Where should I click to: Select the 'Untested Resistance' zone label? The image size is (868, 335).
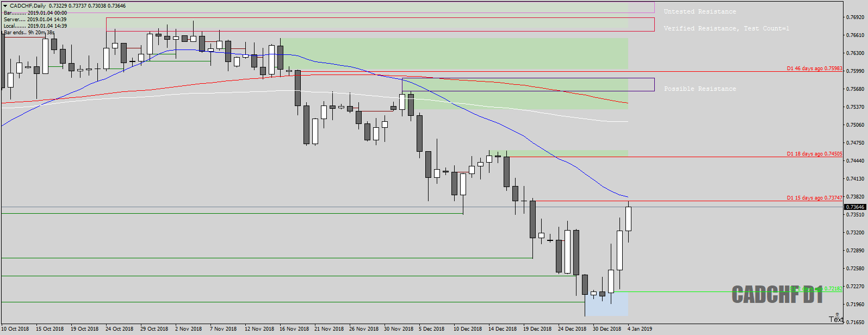(x=700, y=11)
